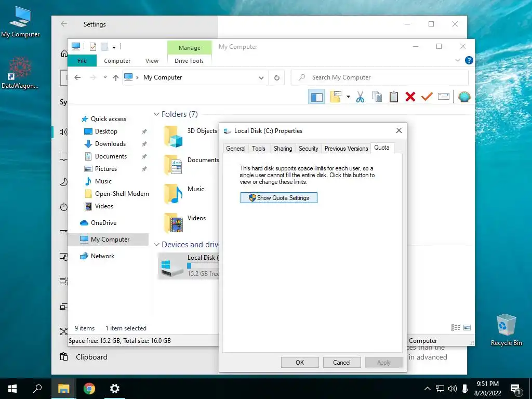Click the Rename toolbar icon
Image resolution: width=532 pixels, height=399 pixels.
coord(444,97)
